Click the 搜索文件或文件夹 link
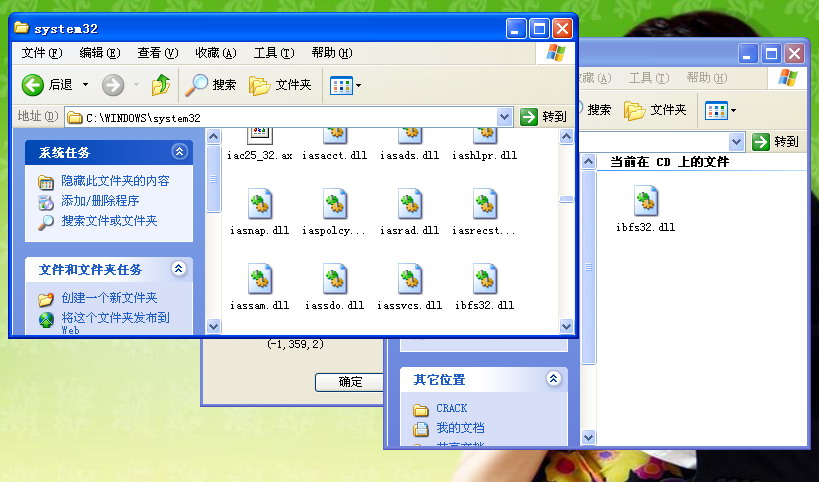 109,220
